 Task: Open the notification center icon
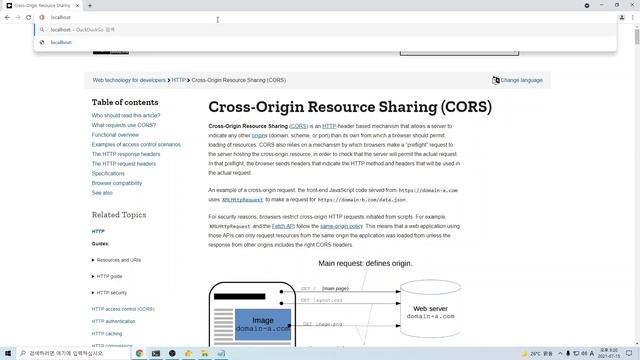tap(629, 353)
